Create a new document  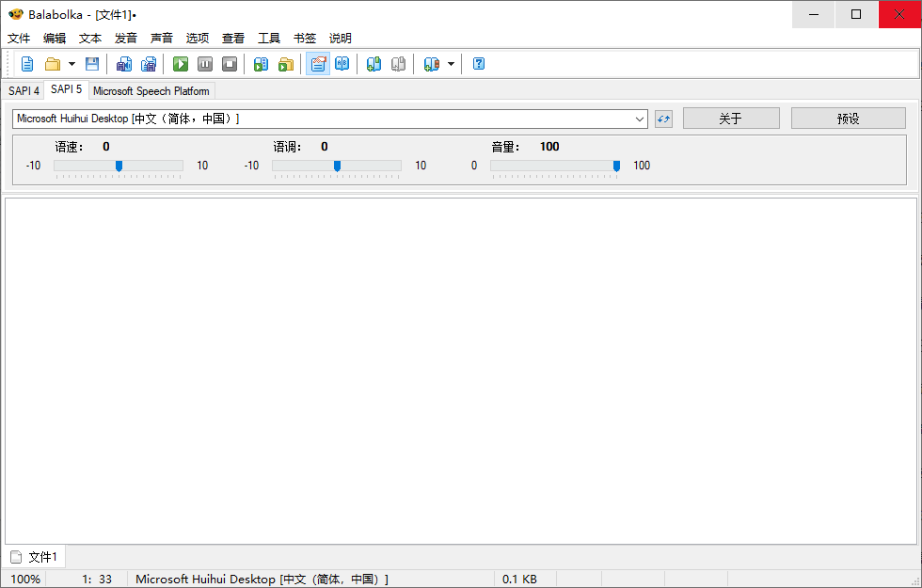coord(26,63)
